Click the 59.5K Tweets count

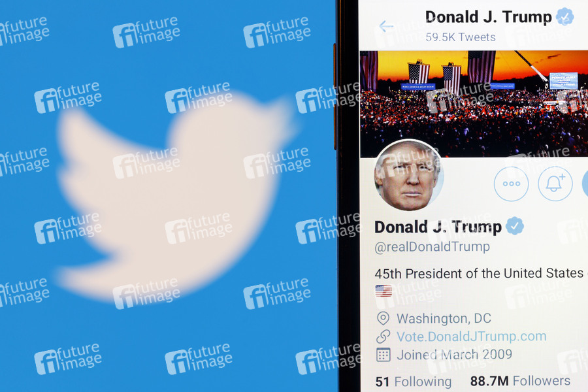(x=460, y=37)
